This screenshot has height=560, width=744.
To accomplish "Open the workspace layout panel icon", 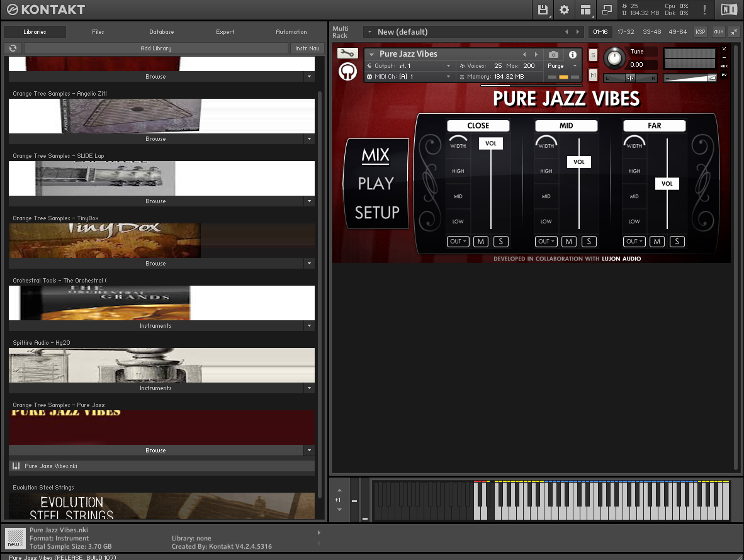I will (x=585, y=9).
